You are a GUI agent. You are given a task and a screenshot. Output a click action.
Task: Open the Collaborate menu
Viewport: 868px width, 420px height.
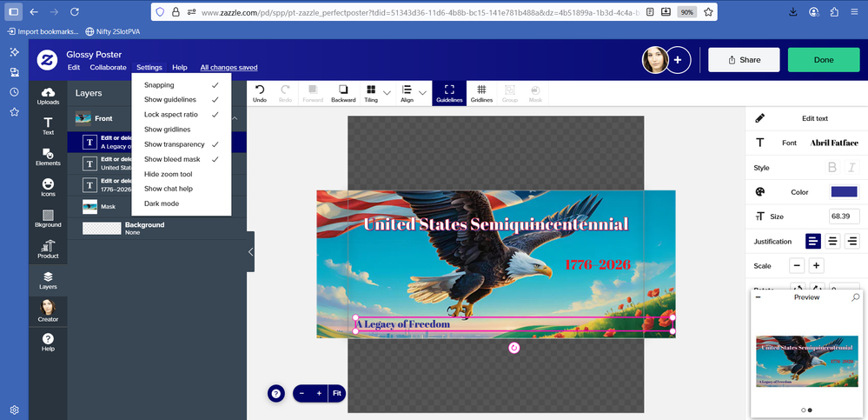pyautogui.click(x=108, y=68)
